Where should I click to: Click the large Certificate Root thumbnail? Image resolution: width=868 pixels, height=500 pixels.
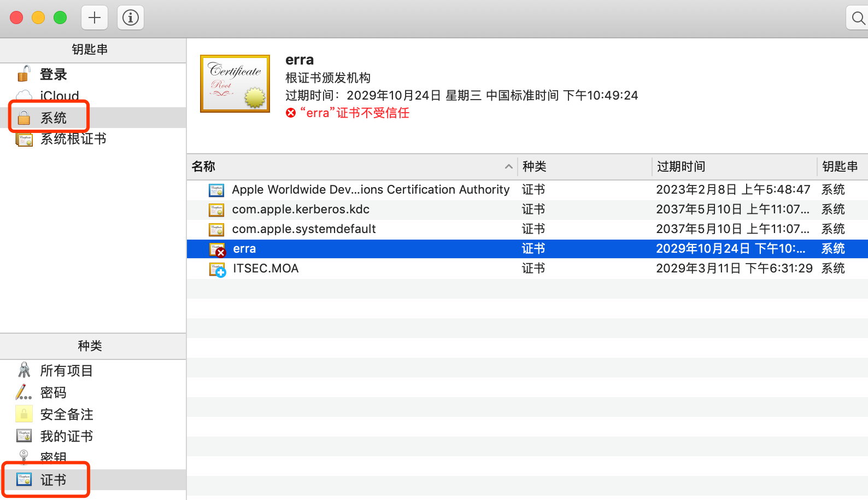click(235, 84)
